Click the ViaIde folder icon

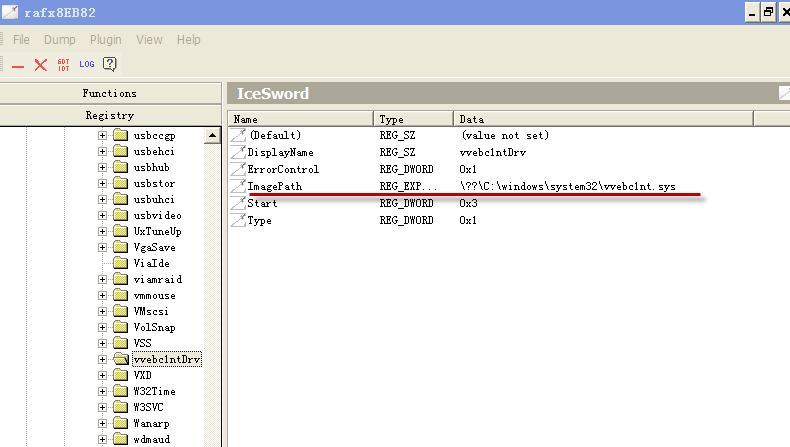coord(120,263)
